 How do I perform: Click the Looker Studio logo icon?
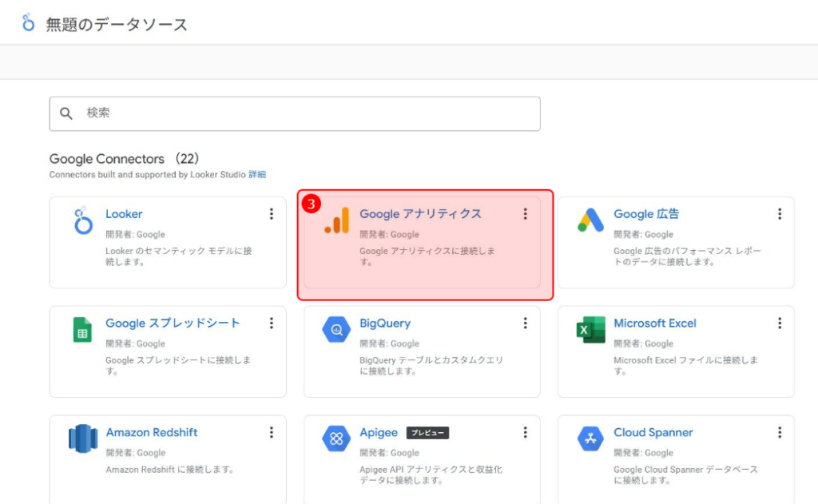29,22
